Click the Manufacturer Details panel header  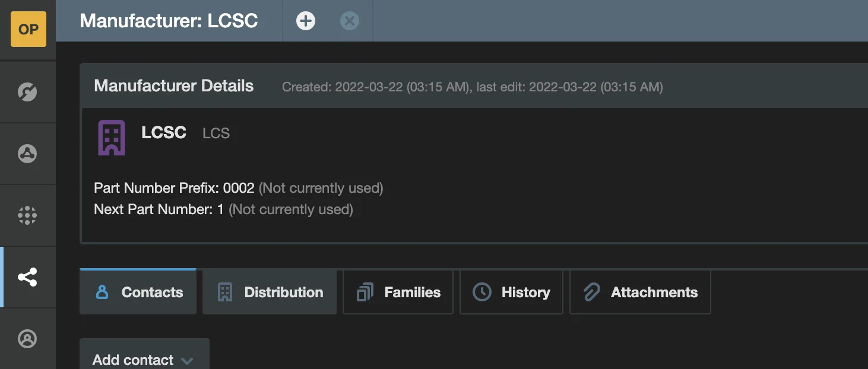click(x=173, y=86)
